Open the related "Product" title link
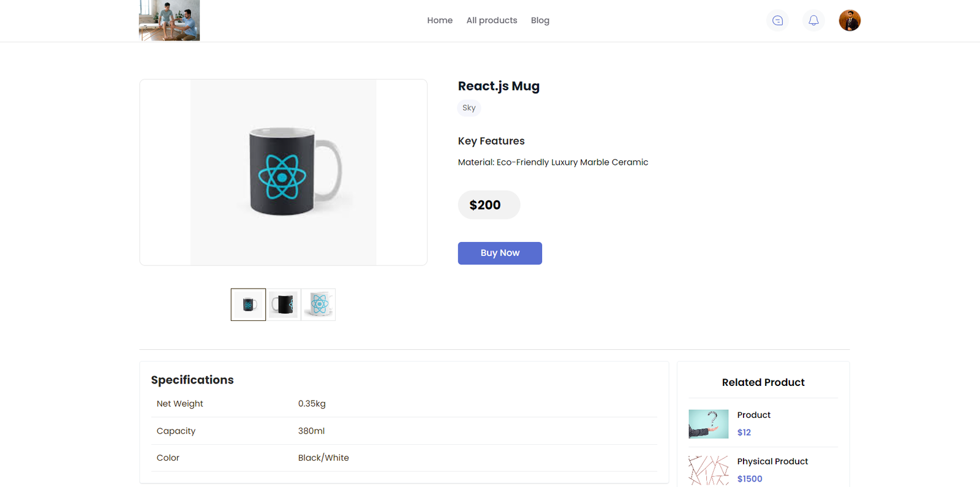 tap(753, 415)
